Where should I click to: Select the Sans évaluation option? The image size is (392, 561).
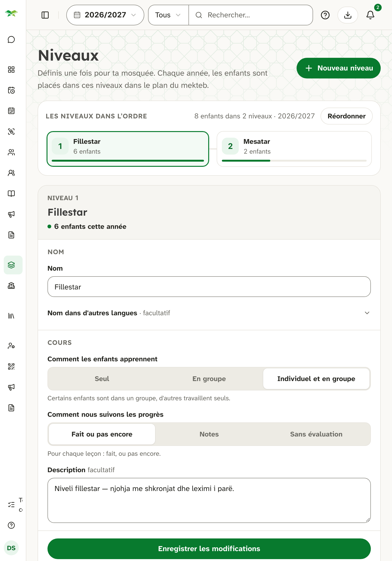316,434
